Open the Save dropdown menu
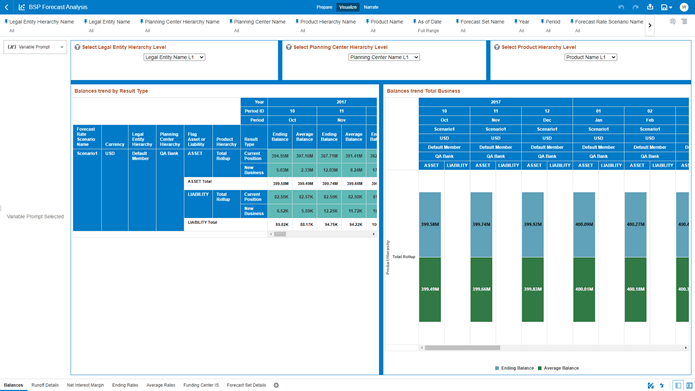The width and height of the screenshot is (695, 391). (x=666, y=7)
